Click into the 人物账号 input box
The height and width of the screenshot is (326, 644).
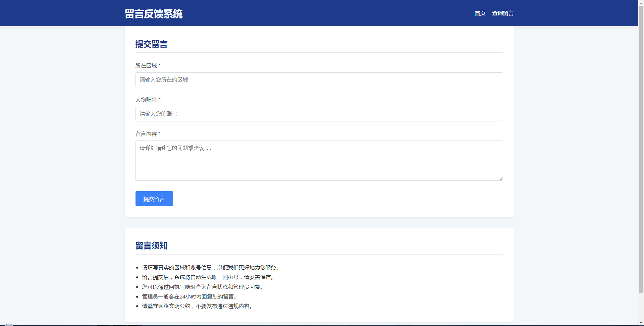319,114
